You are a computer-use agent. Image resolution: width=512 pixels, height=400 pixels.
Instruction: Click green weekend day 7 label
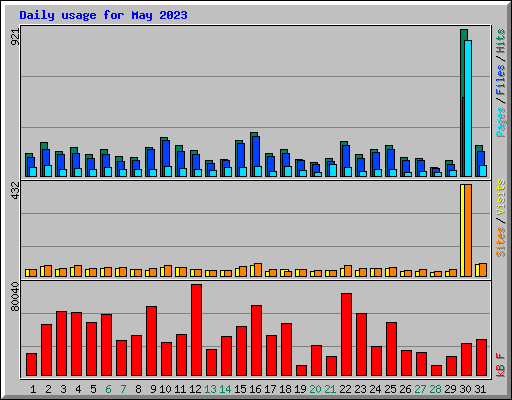click(123, 389)
